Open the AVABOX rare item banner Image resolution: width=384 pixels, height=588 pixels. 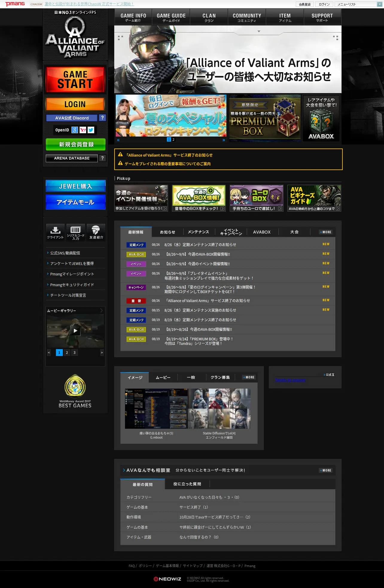point(321,118)
